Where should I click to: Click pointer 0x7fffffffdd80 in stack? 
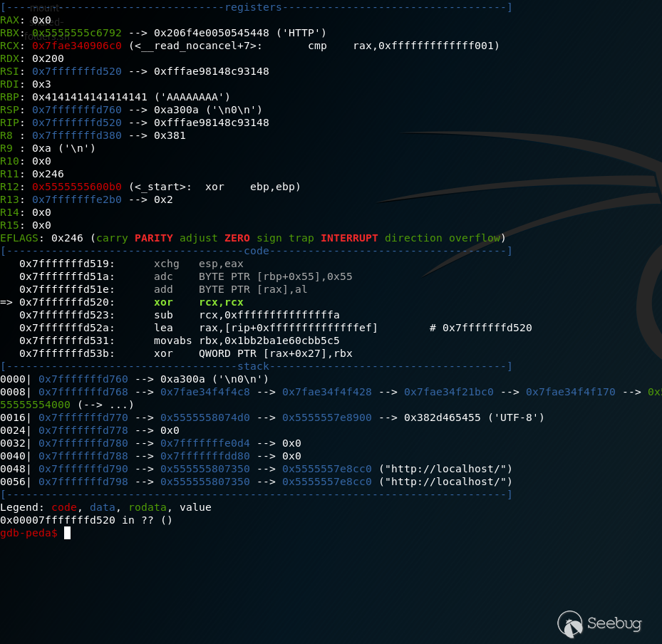point(205,456)
